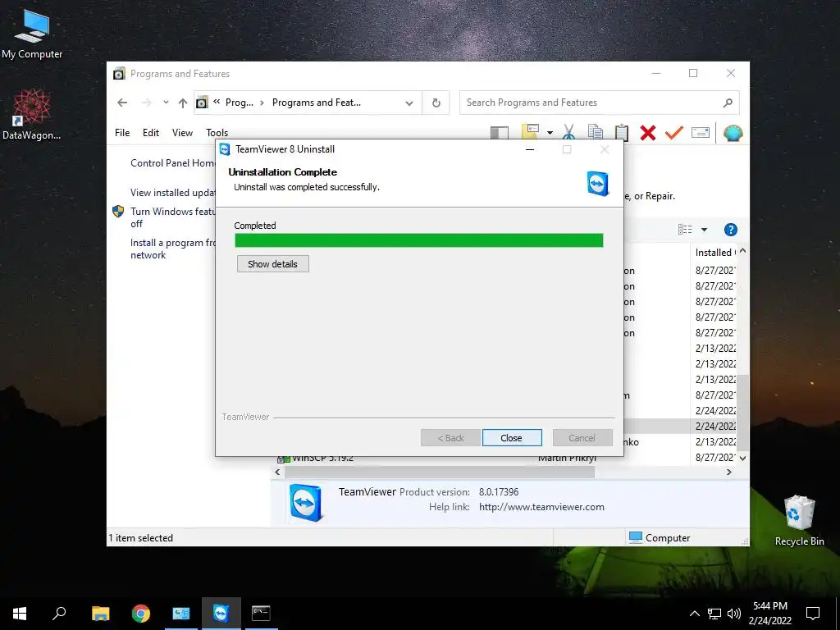Open the View menu
This screenshot has height=630, width=840.
point(182,132)
